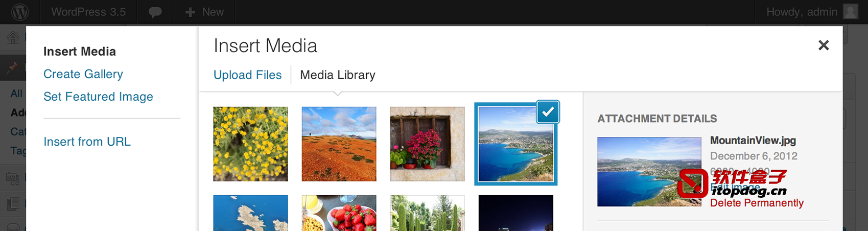Screen dimensions: 868x231
Task: Select the window with red flowers thumbnail
Action: [x=428, y=144]
